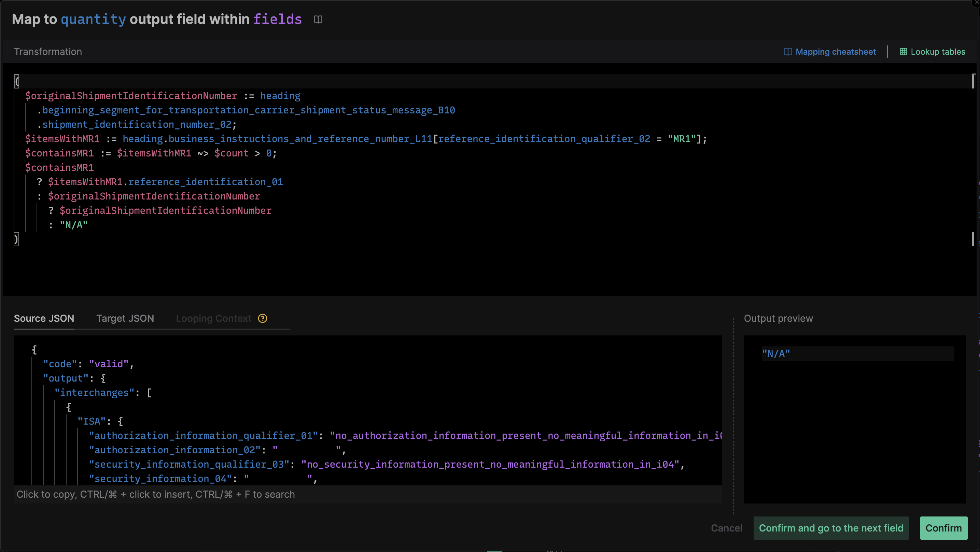Image resolution: width=980 pixels, height=552 pixels.
Task: Open the docs icon beside fields title
Action: pyautogui.click(x=318, y=19)
